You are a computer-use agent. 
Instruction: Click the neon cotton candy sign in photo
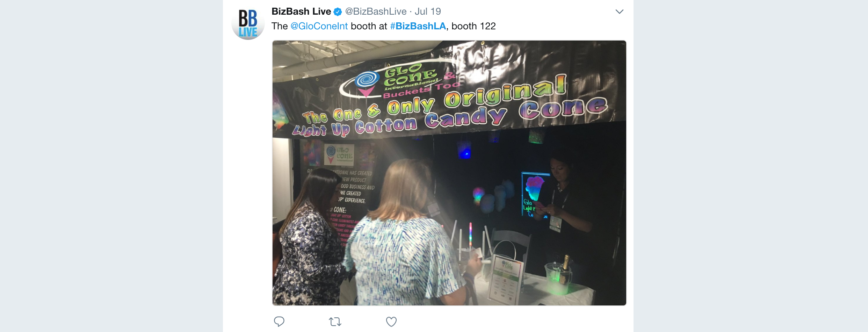click(535, 195)
